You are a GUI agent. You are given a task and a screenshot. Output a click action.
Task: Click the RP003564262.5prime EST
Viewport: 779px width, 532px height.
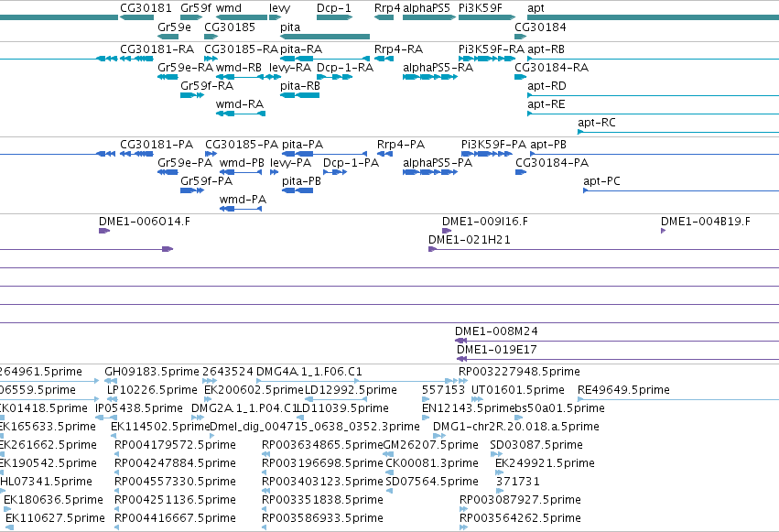[463, 527]
